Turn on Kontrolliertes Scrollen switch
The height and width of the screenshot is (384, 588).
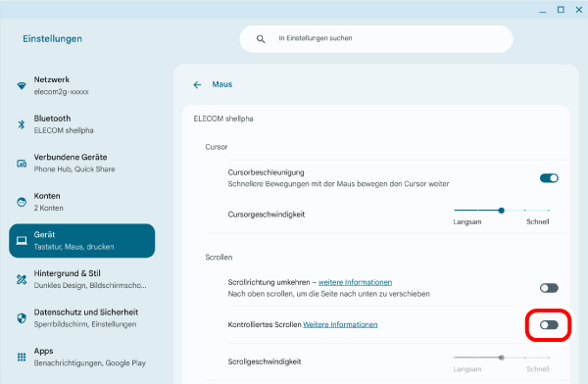pyautogui.click(x=549, y=325)
